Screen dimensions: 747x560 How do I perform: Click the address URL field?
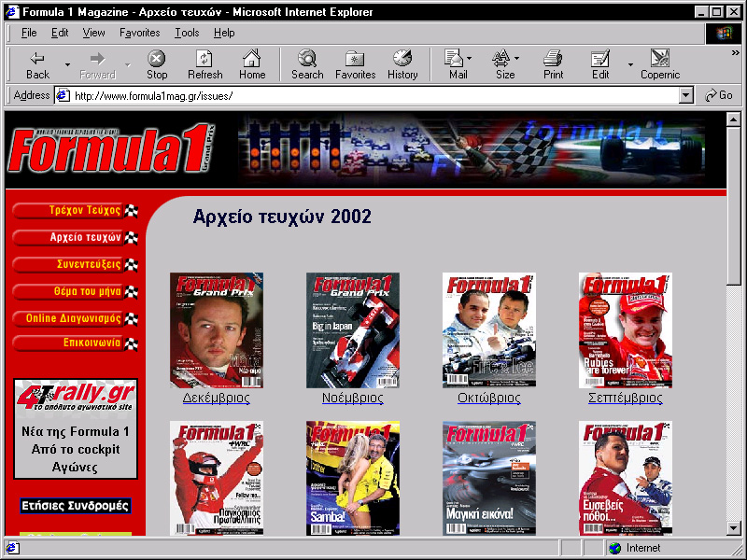click(375, 96)
